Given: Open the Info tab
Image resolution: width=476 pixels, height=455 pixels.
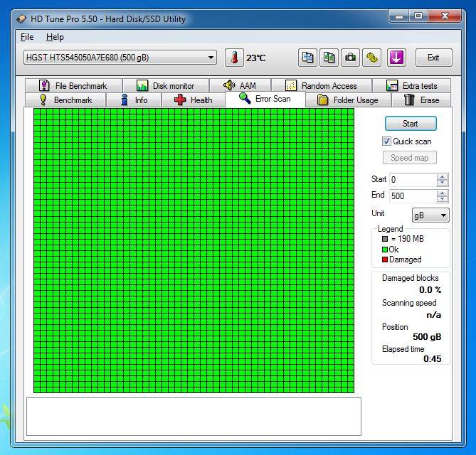Looking at the screenshot, I should click(134, 100).
